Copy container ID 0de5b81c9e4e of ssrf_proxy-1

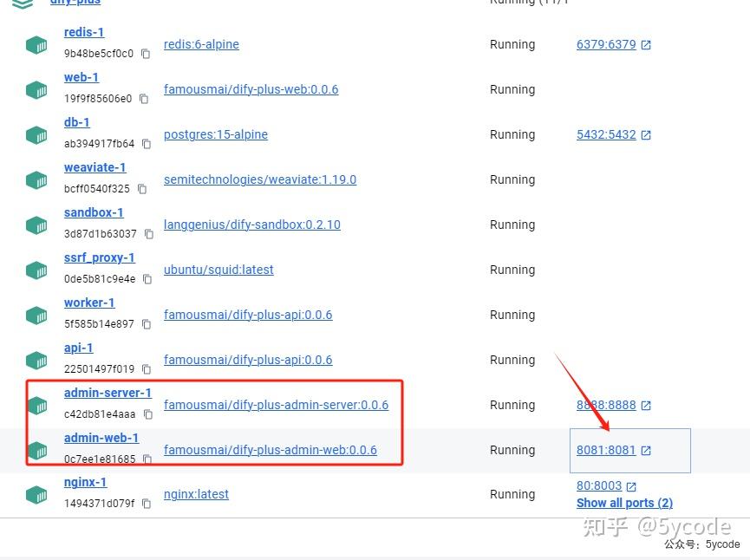pos(147,279)
